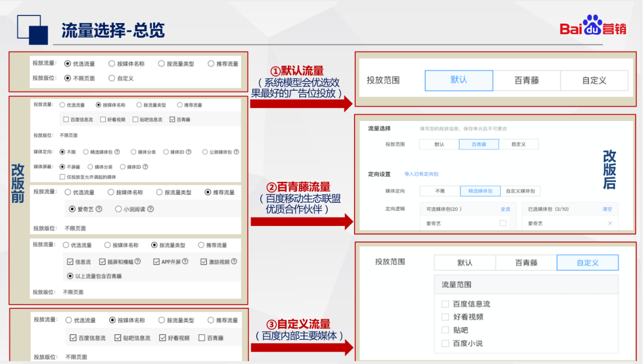Uncheck the 插屏和横幅 checkbox
The width and height of the screenshot is (643, 364).
[x=102, y=262]
